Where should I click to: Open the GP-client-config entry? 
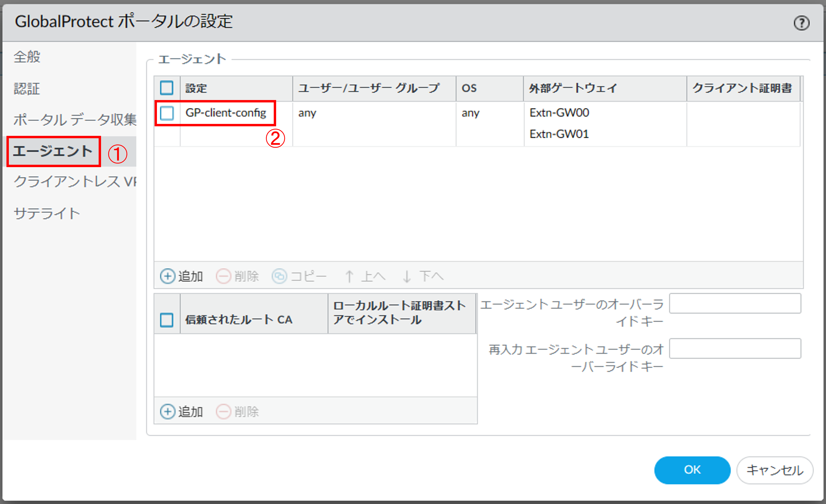[x=225, y=113]
